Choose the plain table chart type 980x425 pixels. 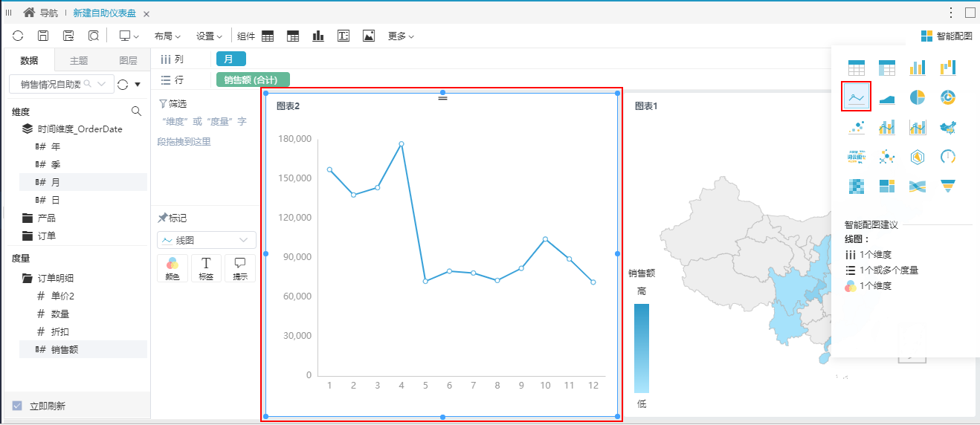click(857, 68)
